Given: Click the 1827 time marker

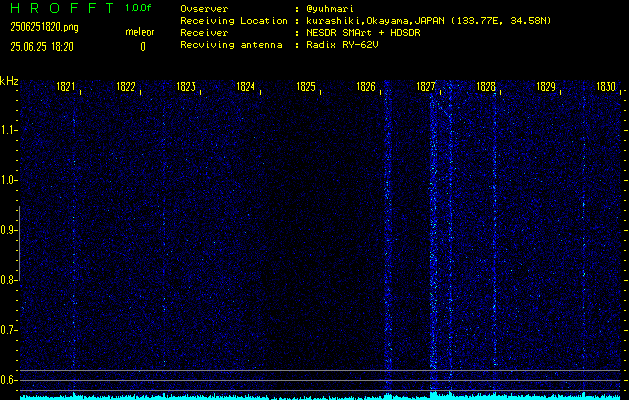Looking at the screenshot, I should click(x=426, y=87).
